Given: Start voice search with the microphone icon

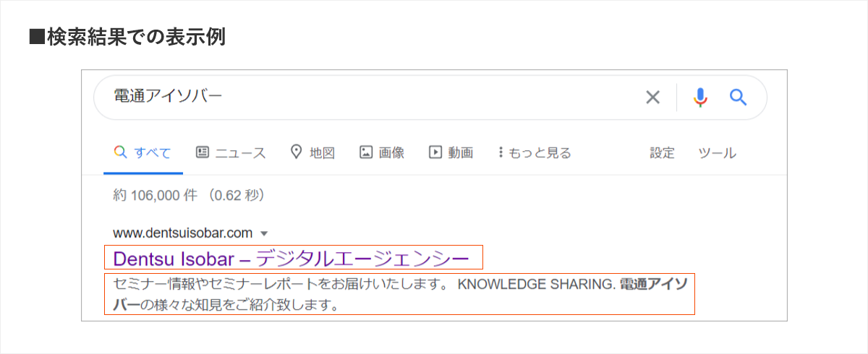Looking at the screenshot, I should (x=699, y=98).
